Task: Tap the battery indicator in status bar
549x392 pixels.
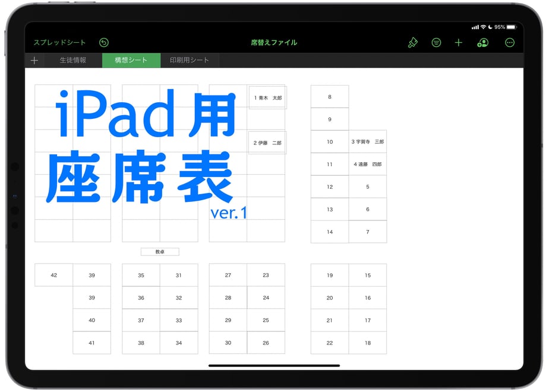Action: (512, 27)
